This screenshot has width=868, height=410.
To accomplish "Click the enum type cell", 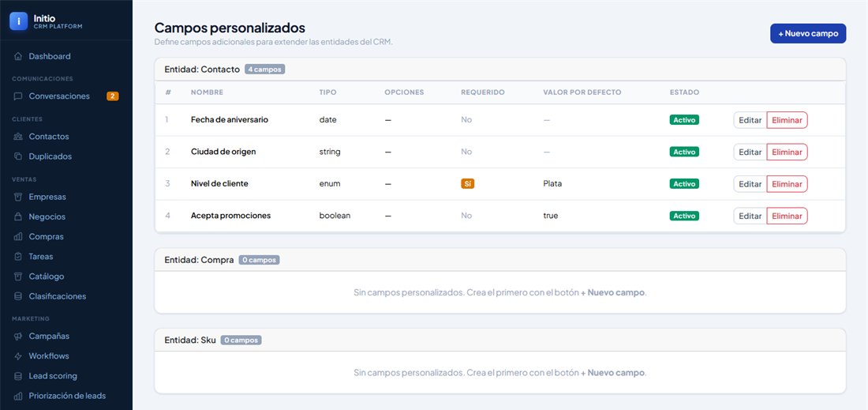I will tap(330, 184).
